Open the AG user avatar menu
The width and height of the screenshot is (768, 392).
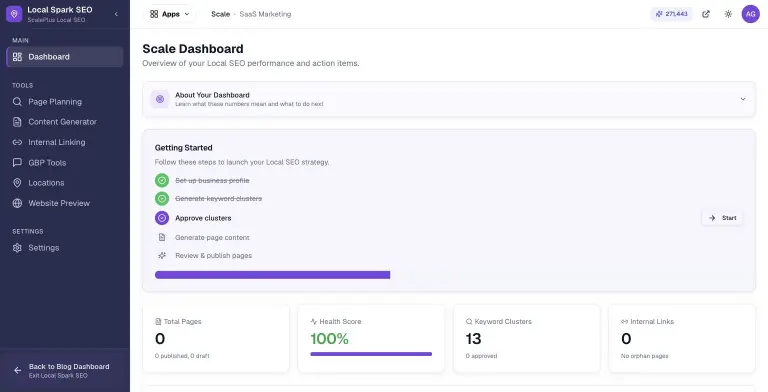[750, 14]
